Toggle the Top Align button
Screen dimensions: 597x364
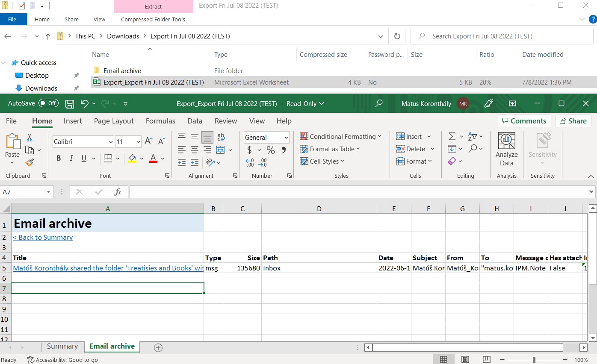pyautogui.click(x=182, y=136)
